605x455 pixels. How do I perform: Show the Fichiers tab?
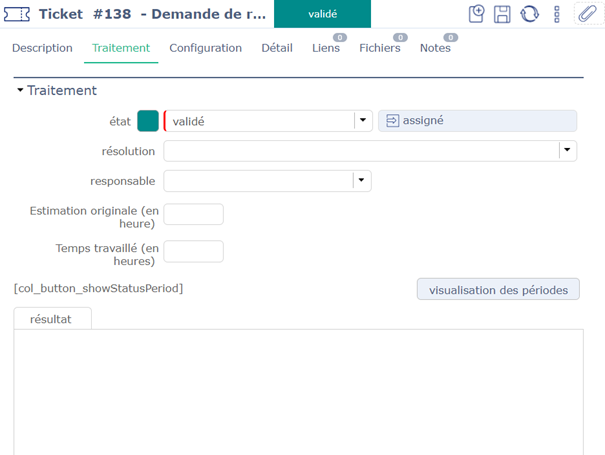point(380,48)
